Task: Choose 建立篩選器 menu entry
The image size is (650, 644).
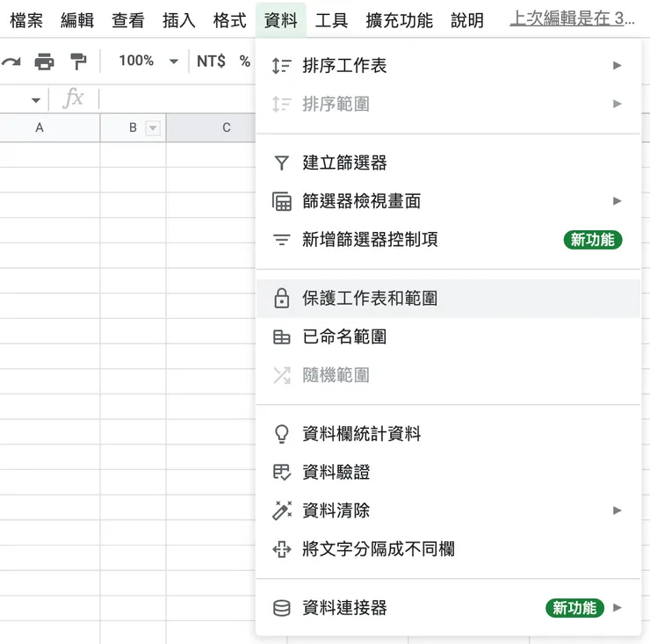Action: [448, 163]
